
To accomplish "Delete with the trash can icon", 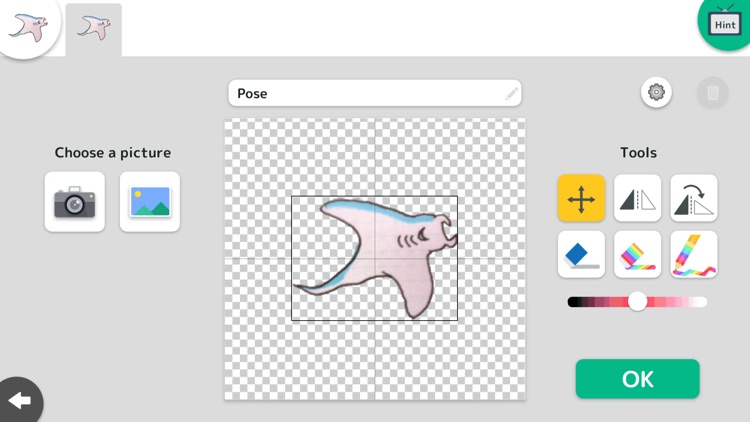I will pyautogui.click(x=712, y=92).
